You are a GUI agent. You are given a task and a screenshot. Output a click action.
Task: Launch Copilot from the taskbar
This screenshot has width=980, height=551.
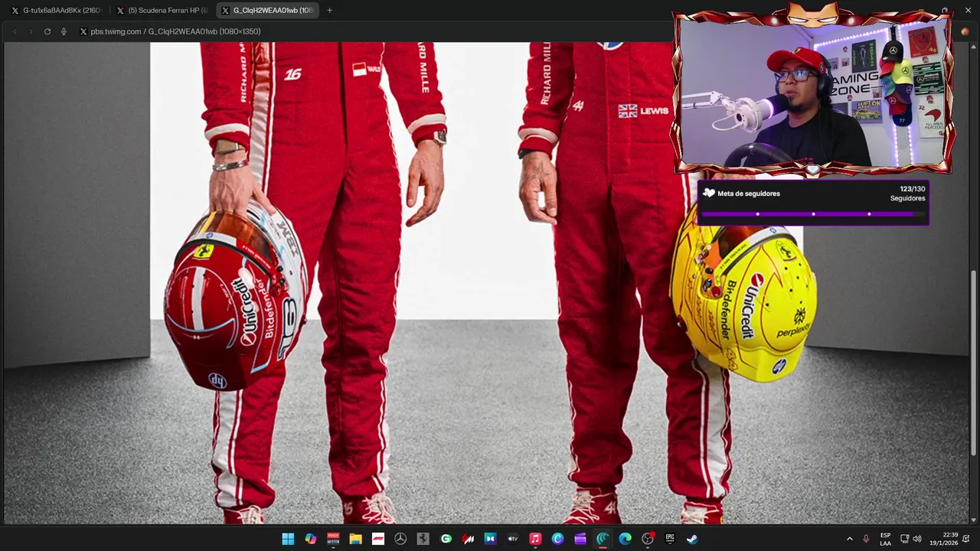[x=310, y=539]
